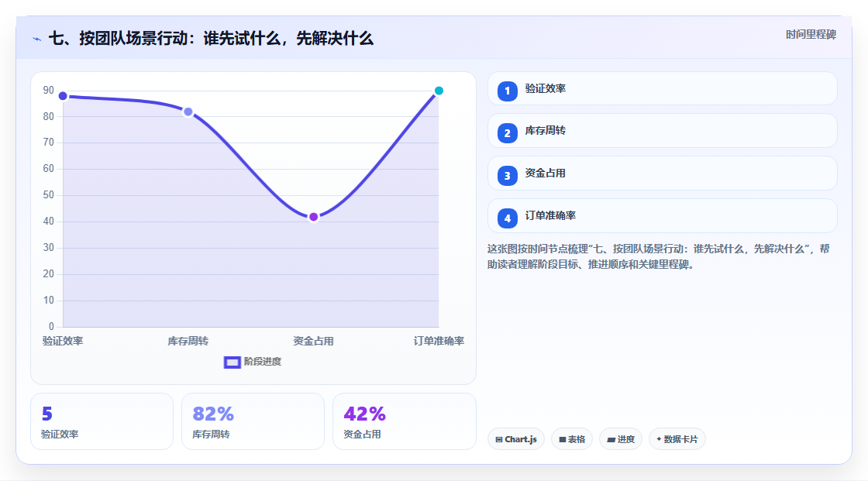This screenshot has height=481, width=868.
Task: Select the Chart.js tag chip
Action: click(x=516, y=439)
